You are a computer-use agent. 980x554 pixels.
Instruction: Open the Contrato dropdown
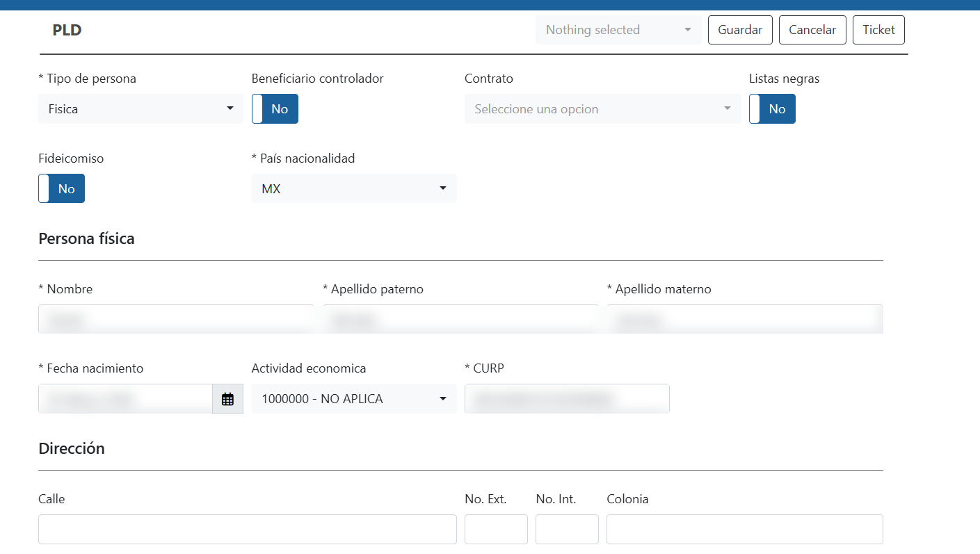click(602, 109)
